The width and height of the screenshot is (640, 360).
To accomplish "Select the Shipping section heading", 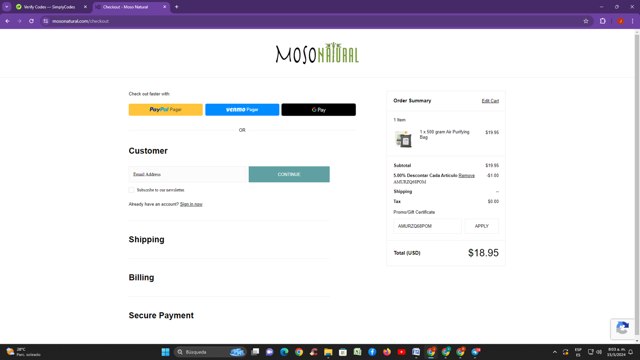I will point(147,240).
